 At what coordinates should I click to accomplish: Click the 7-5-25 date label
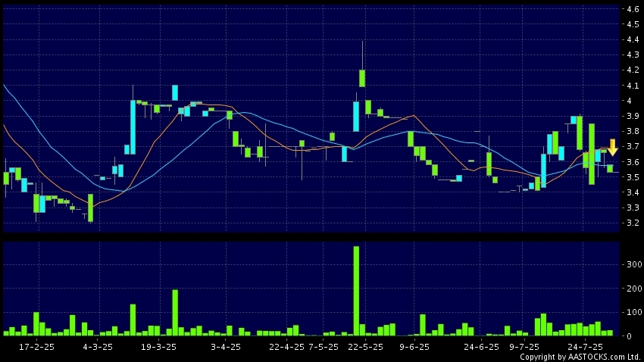click(x=324, y=347)
